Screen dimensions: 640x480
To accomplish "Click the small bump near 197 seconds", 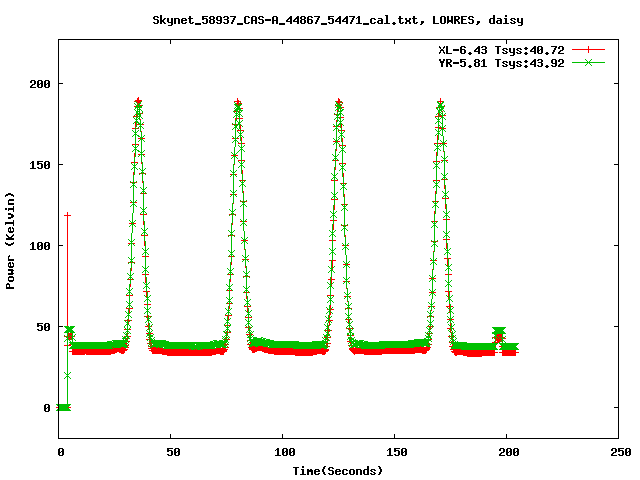I will click(x=499, y=334).
